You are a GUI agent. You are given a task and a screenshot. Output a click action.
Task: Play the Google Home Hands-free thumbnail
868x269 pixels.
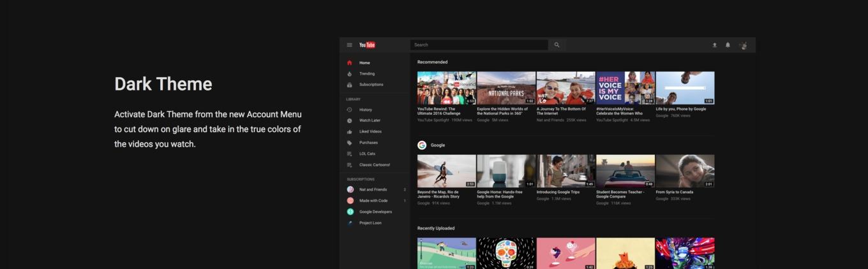[x=506, y=171]
